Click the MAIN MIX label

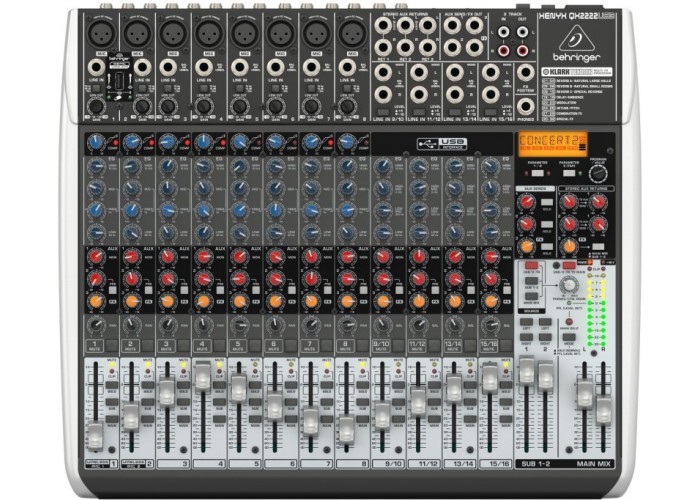tap(593, 464)
